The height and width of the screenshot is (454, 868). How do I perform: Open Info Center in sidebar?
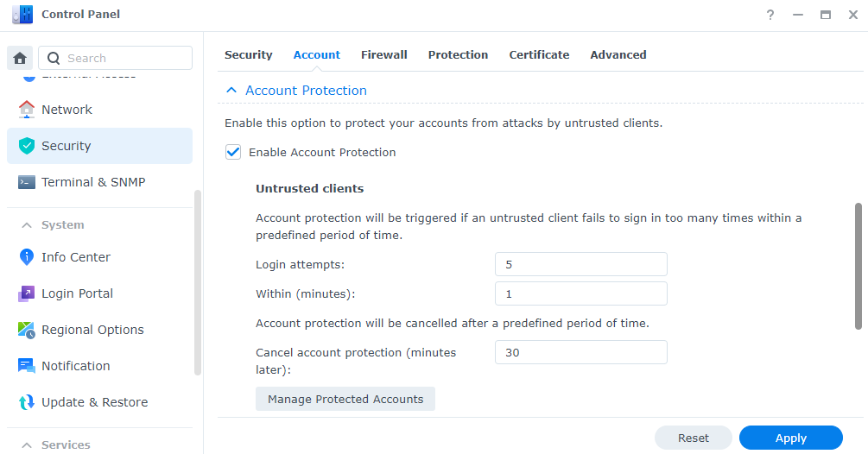pyautogui.click(x=99, y=257)
